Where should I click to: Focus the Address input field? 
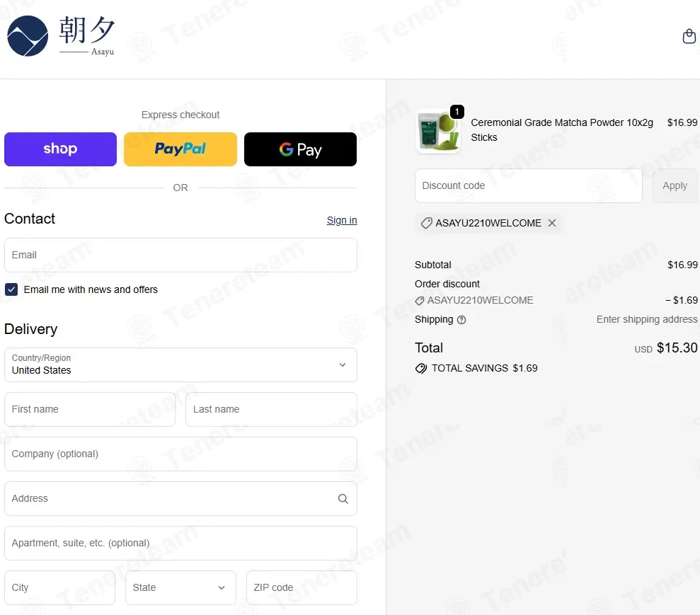pyautogui.click(x=180, y=498)
